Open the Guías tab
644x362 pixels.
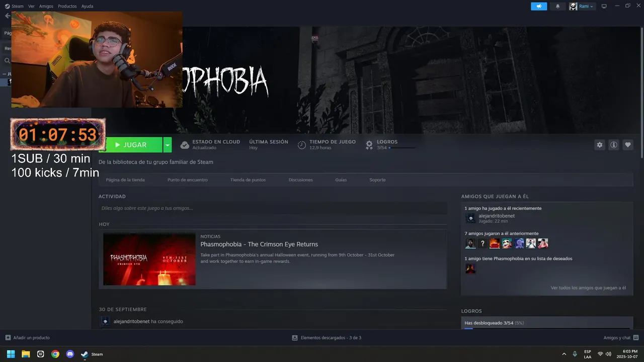tap(341, 180)
